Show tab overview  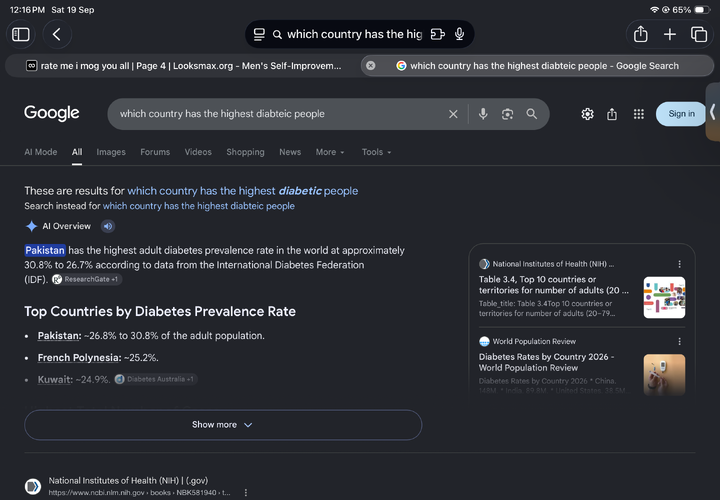pos(698,34)
